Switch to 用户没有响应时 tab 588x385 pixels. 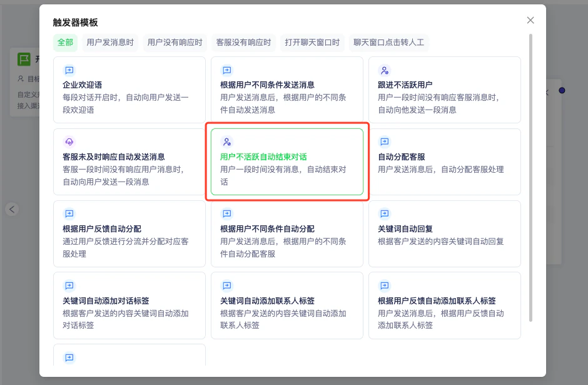[x=175, y=43]
